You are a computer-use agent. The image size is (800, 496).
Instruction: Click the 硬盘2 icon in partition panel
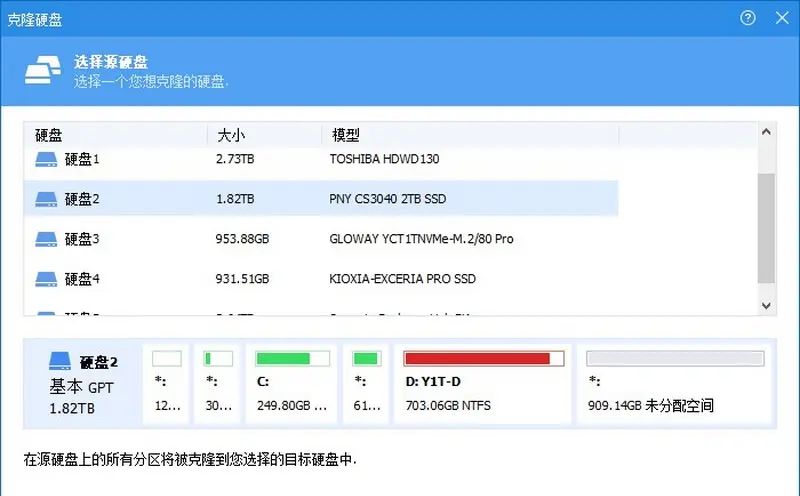click(60, 361)
